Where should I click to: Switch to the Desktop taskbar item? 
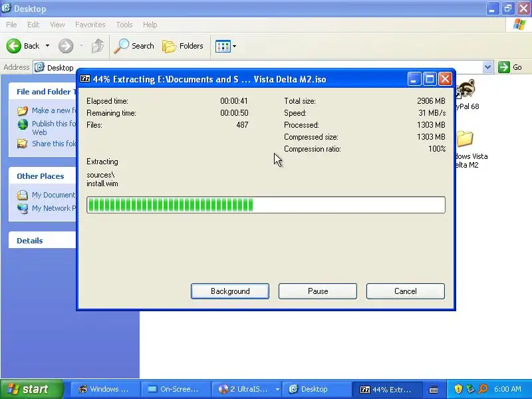pos(317,389)
